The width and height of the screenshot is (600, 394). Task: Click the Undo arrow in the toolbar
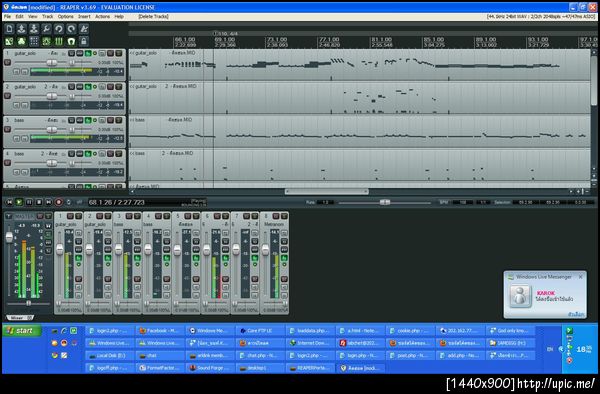tap(59, 29)
